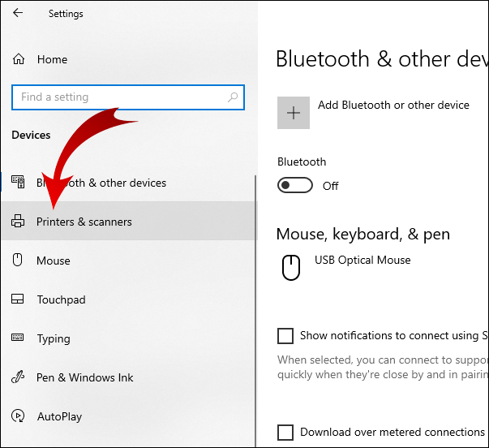Click the Pen & Windows Ink icon
The height and width of the screenshot is (448, 489).
click(x=18, y=377)
